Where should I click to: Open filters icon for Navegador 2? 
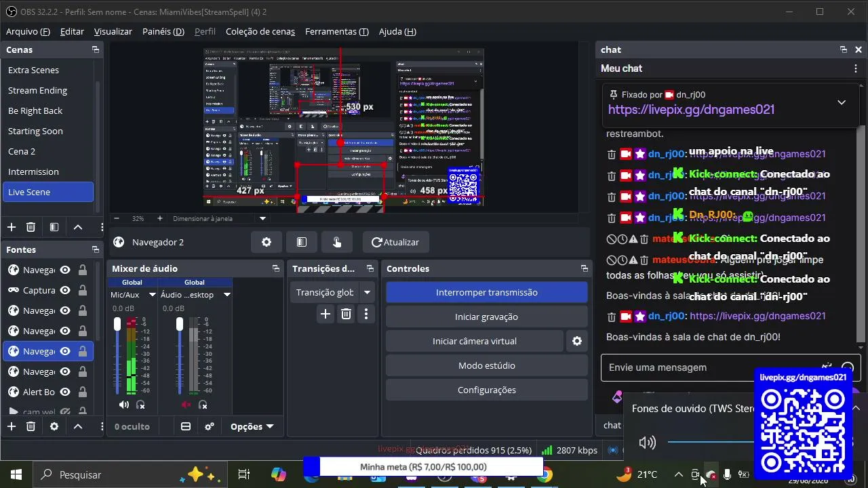coord(302,242)
